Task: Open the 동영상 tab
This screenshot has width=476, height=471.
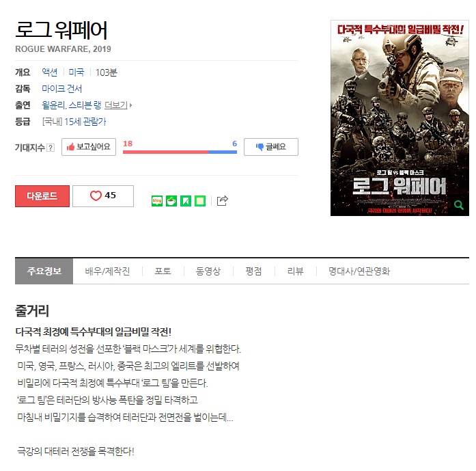Action: tap(208, 271)
